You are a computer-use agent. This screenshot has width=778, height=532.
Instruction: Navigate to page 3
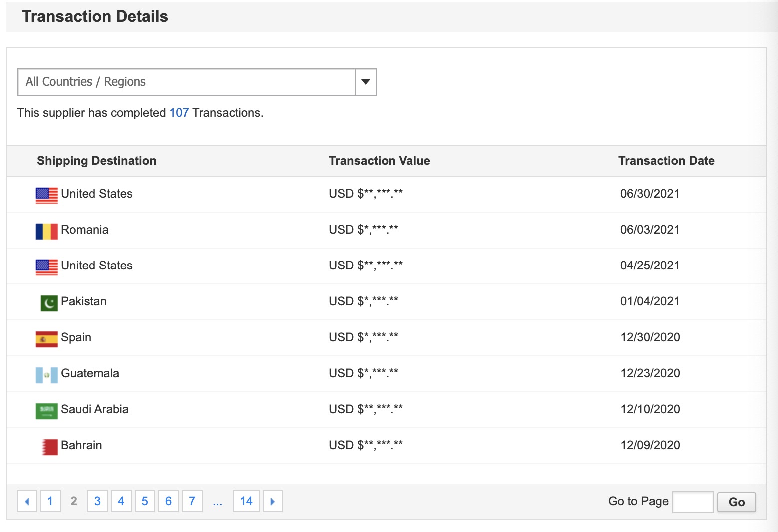[x=97, y=501]
